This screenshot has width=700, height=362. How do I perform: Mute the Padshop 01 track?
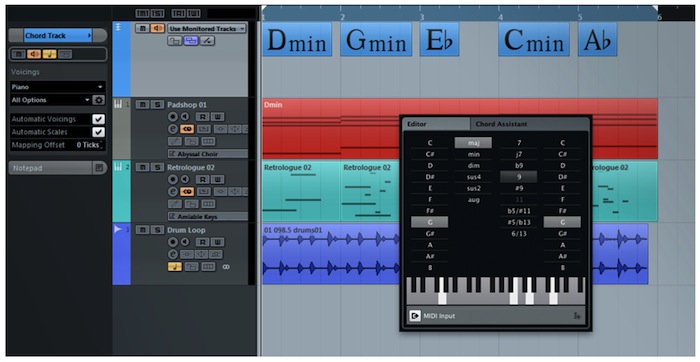click(142, 105)
